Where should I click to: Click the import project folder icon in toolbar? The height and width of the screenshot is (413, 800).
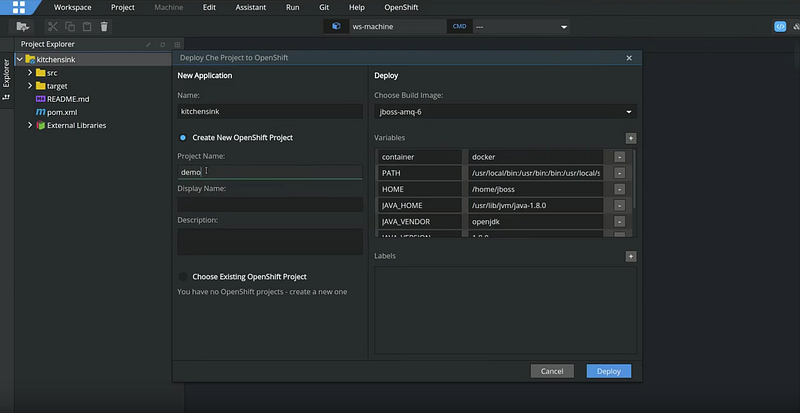tap(22, 26)
